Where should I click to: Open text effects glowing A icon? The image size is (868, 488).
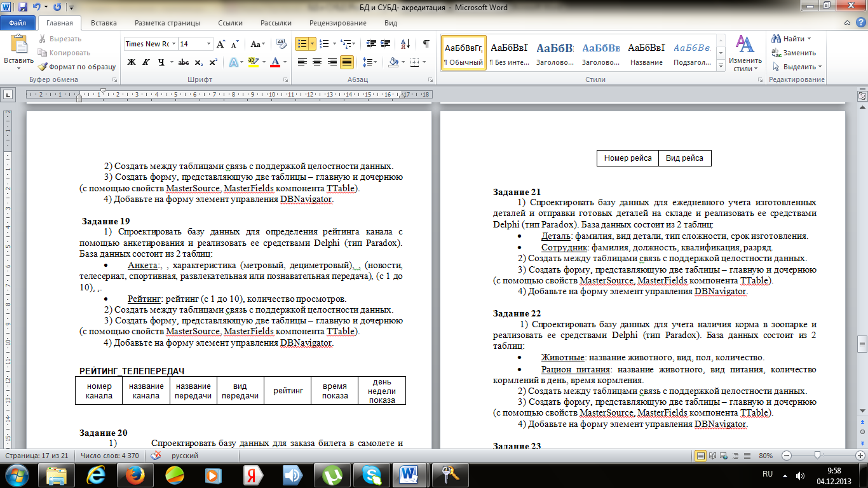click(x=233, y=62)
